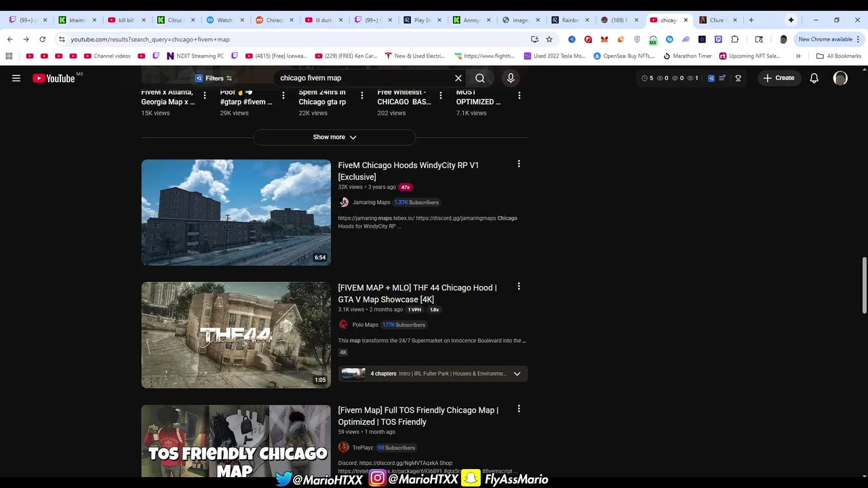Open the Chrome apps grid icon
This screenshot has width=868, height=488.
(x=9, y=56)
